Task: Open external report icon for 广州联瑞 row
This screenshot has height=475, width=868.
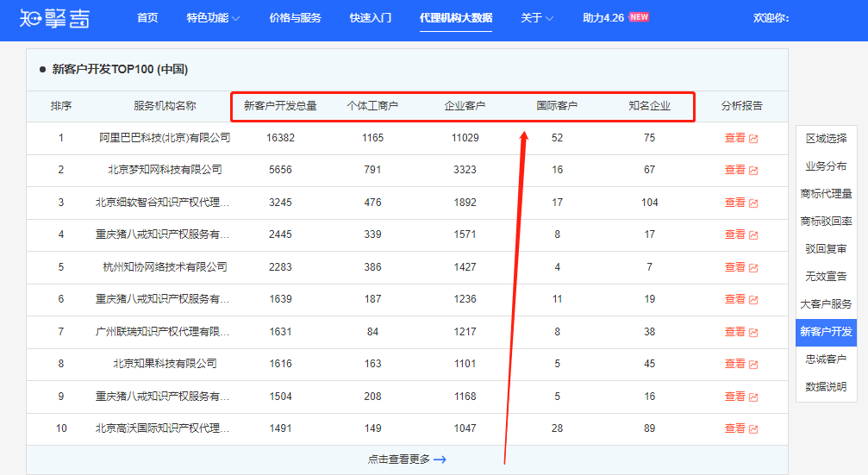Action: (753, 333)
